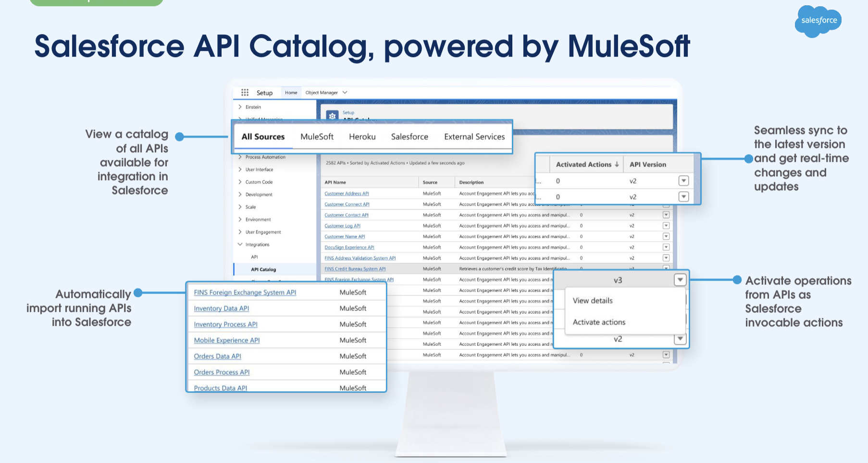Expand the Process Automation section
Image resolution: width=868 pixels, height=463 pixels.
[240, 157]
